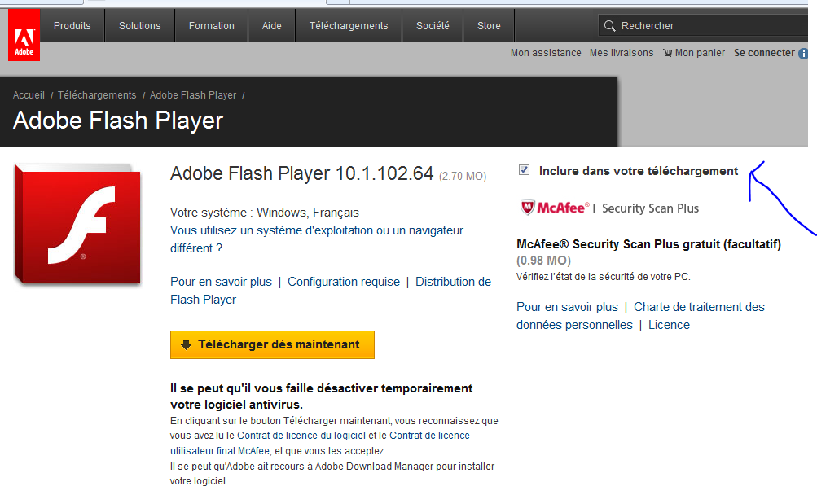This screenshot has height=504, width=817.
Task: Click the (0.98 MO) size text
Action: click(543, 261)
